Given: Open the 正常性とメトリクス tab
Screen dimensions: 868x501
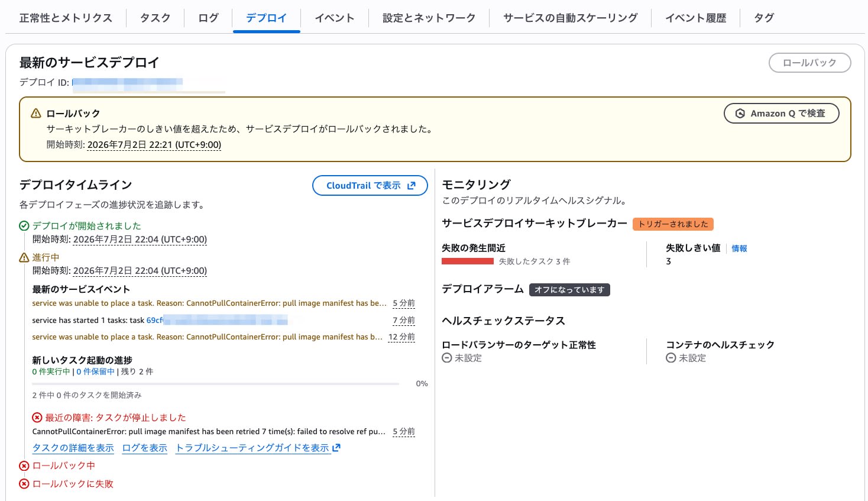Looking at the screenshot, I should (66, 18).
